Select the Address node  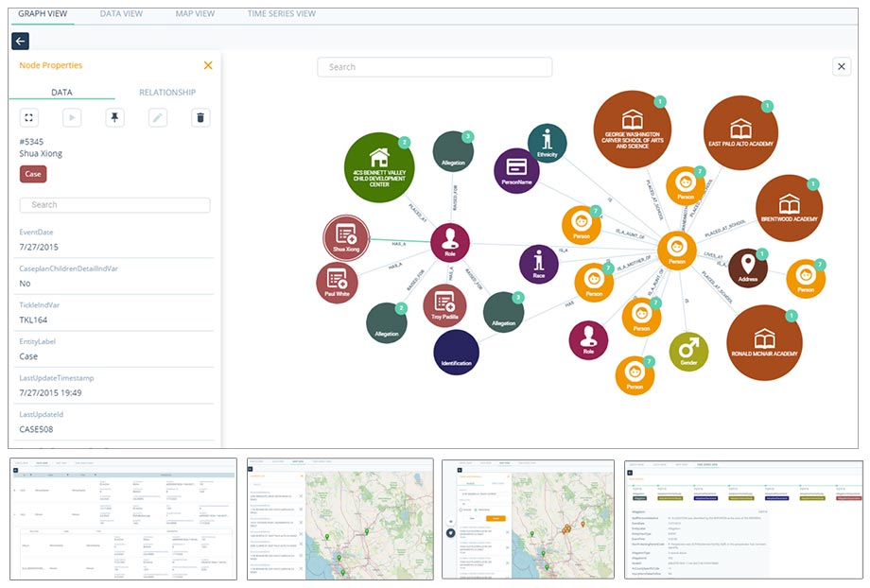[x=748, y=268]
